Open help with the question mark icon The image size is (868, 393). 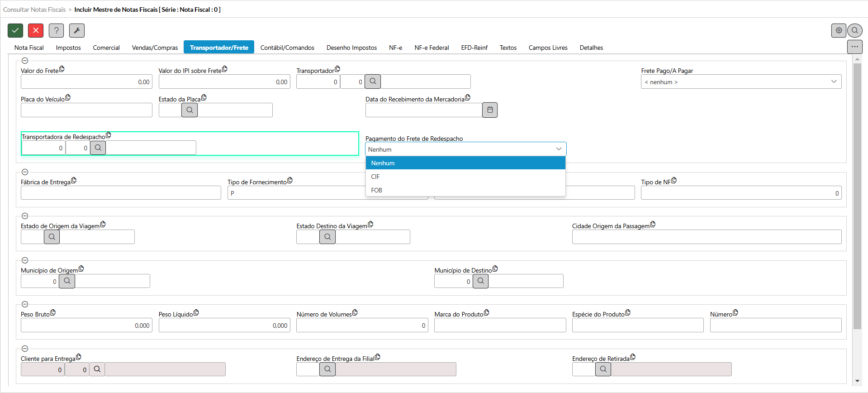click(x=56, y=30)
